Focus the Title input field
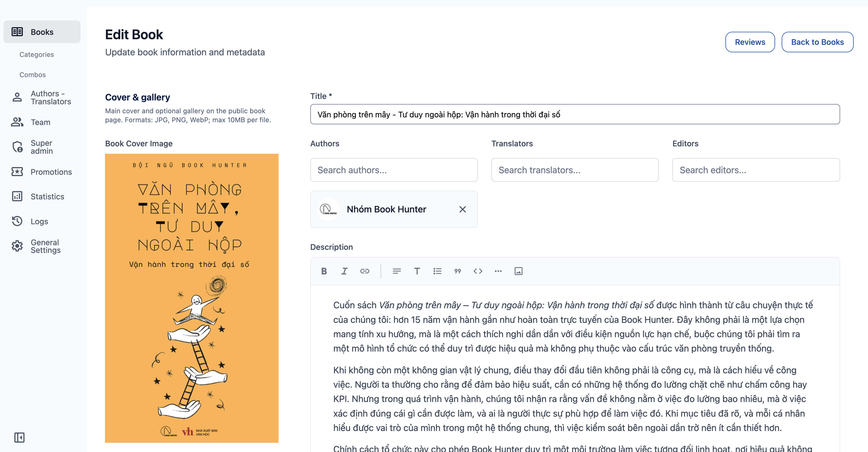Image resolution: width=868 pixels, height=452 pixels. [575, 114]
